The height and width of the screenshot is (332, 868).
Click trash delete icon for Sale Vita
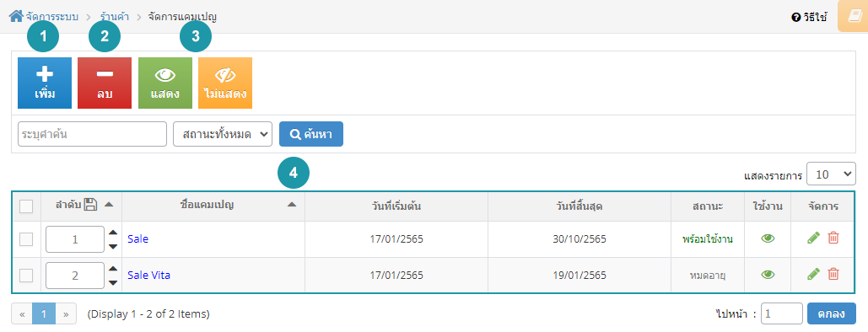click(x=833, y=274)
